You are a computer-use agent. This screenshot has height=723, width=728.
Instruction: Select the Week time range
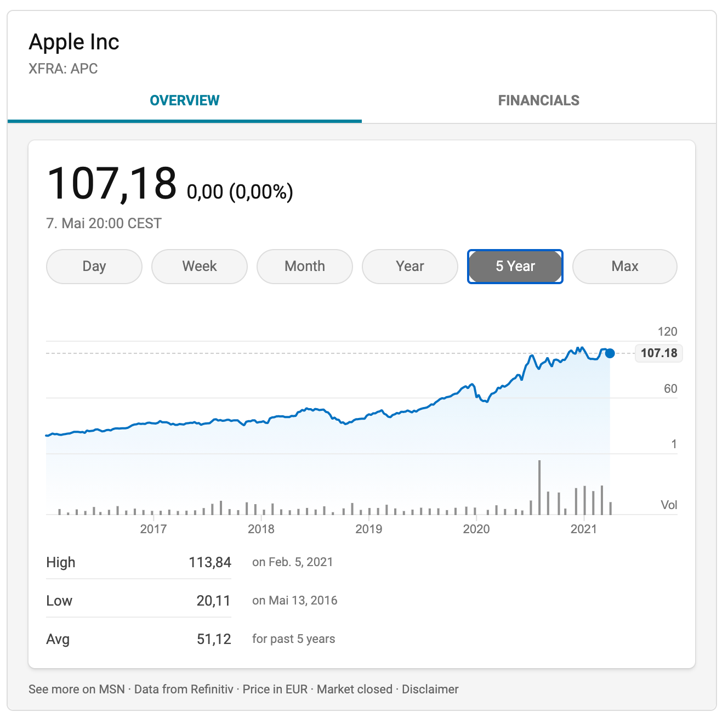pos(200,267)
